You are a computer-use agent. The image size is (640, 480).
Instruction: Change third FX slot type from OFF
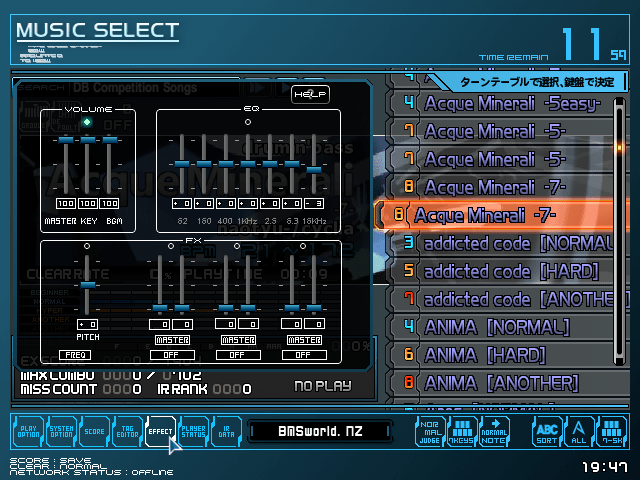click(x=304, y=355)
